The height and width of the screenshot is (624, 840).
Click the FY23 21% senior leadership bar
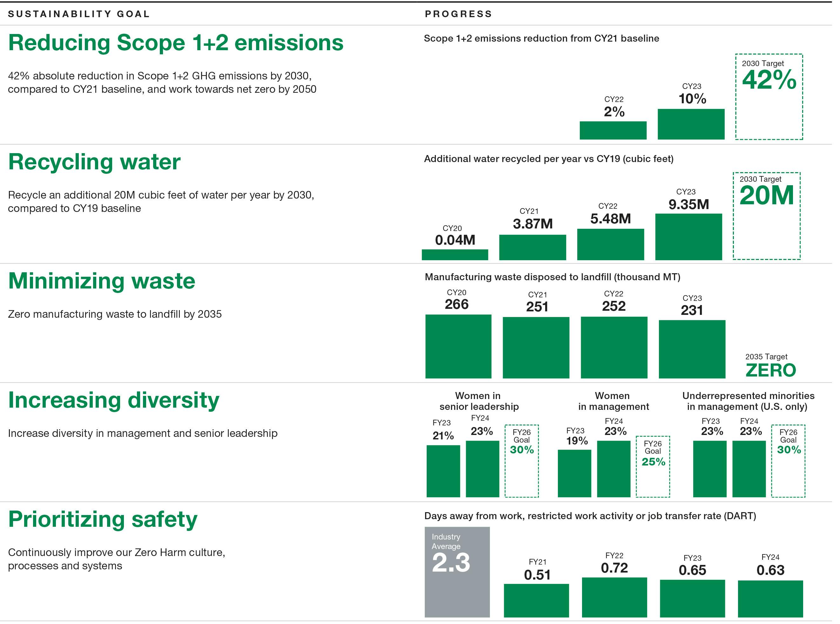click(444, 471)
